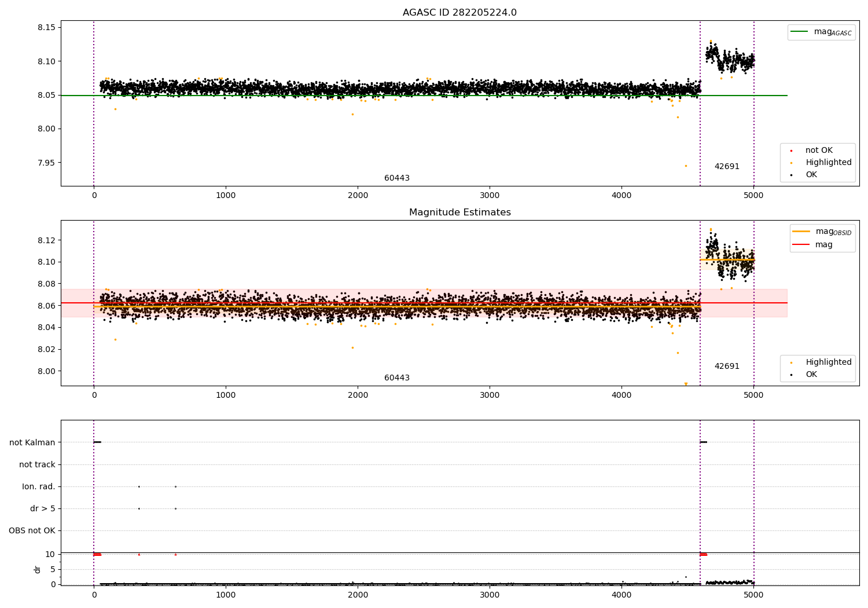Click 'Highlighted' legend entry in top plot

click(x=829, y=163)
